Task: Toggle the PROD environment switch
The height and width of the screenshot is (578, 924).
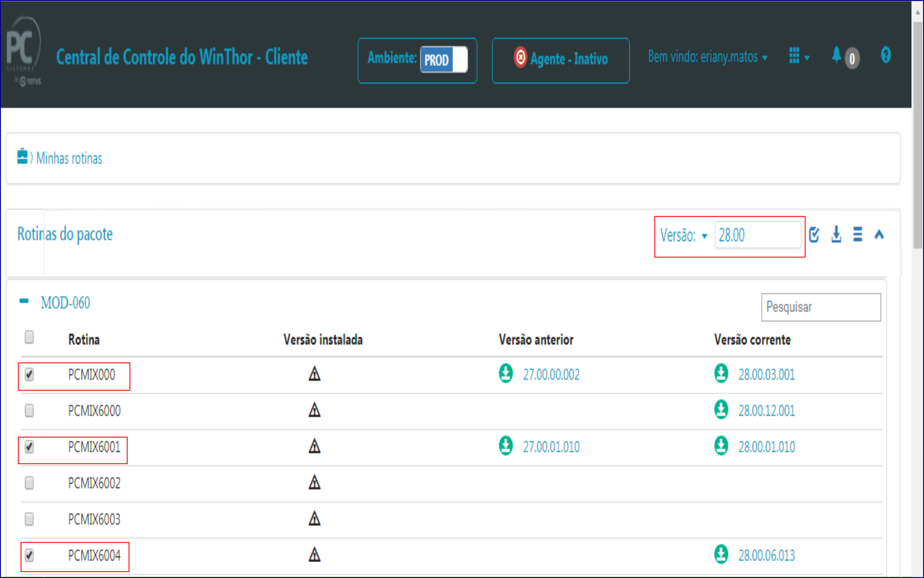Action: point(443,60)
